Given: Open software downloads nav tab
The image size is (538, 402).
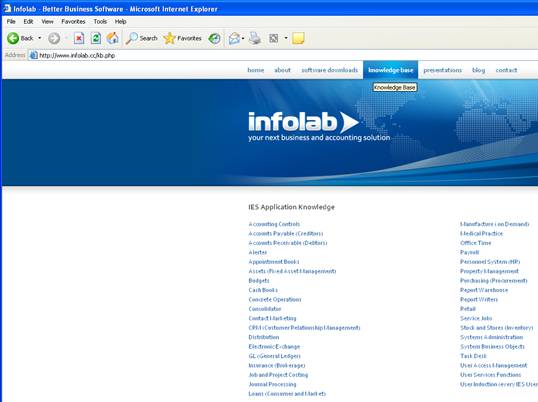Looking at the screenshot, I should [329, 70].
